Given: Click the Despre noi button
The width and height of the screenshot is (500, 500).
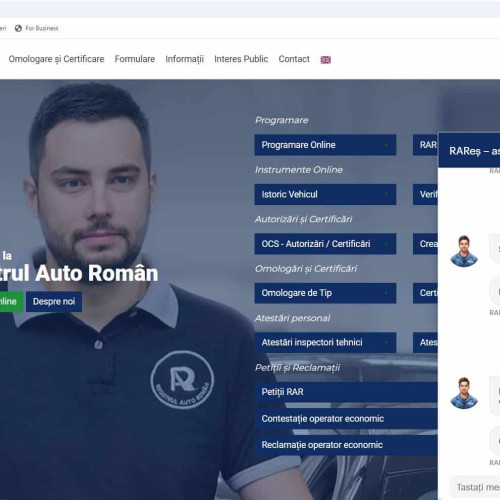Looking at the screenshot, I should (x=54, y=302).
